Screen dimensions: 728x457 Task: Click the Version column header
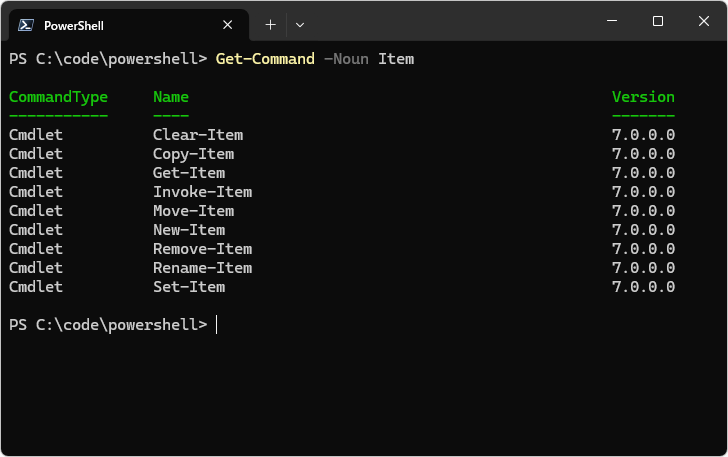point(643,97)
